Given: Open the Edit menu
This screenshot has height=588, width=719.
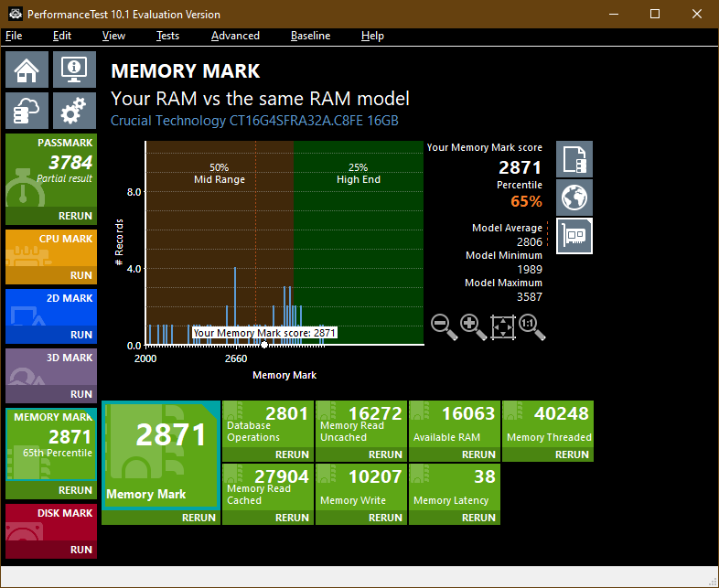Looking at the screenshot, I should (x=62, y=36).
